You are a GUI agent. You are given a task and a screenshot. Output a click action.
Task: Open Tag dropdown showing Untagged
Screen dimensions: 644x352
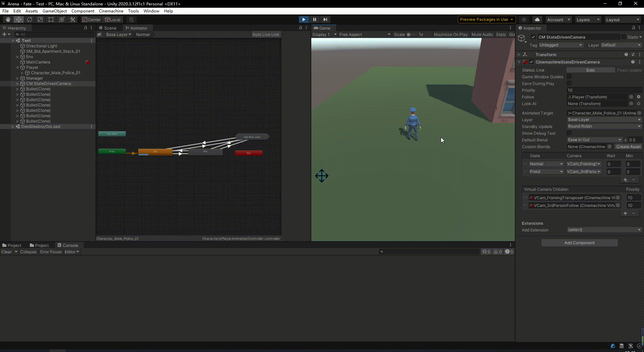(560, 45)
